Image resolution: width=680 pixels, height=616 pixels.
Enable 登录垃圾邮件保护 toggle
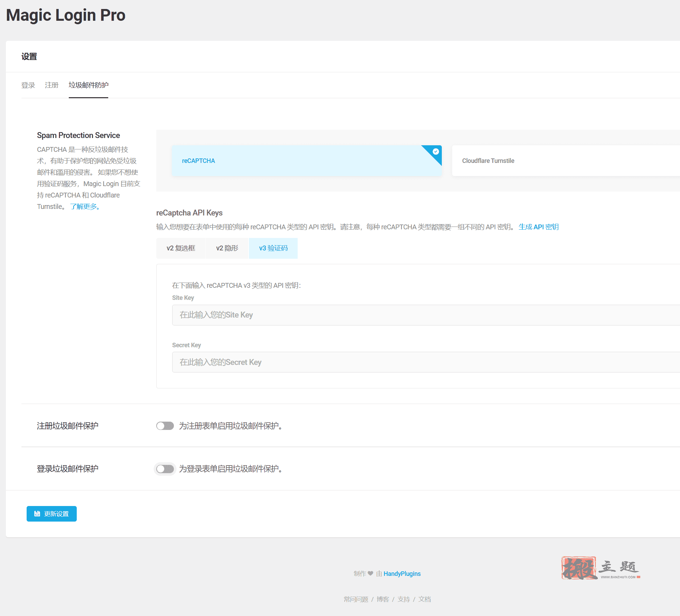(x=165, y=469)
